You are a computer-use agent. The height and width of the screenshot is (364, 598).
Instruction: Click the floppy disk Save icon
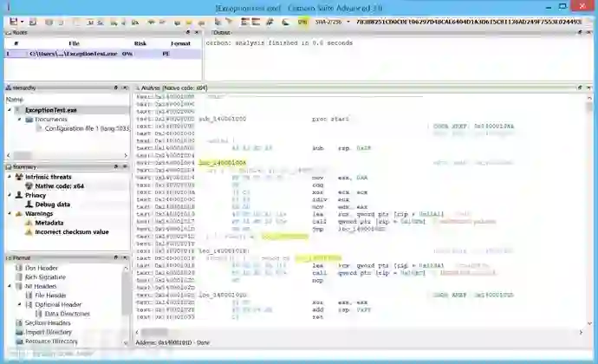click(14, 22)
